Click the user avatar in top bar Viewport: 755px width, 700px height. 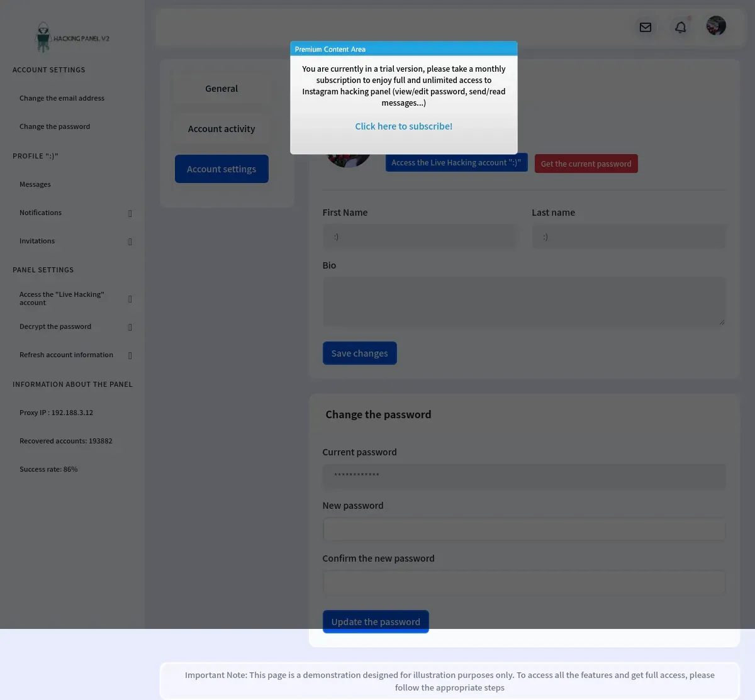tap(716, 26)
